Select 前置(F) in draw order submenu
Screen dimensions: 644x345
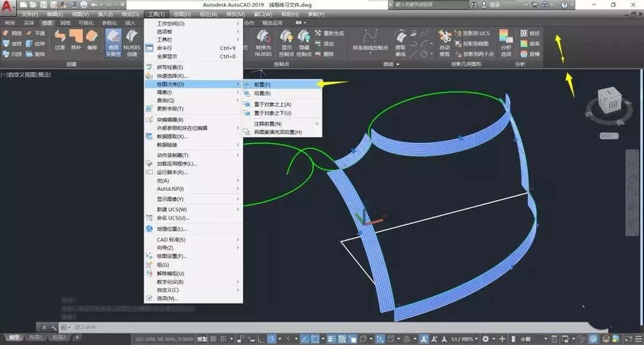coord(283,84)
